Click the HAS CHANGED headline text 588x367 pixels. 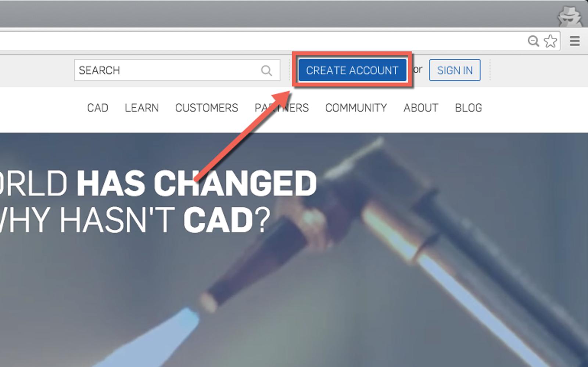point(197,183)
